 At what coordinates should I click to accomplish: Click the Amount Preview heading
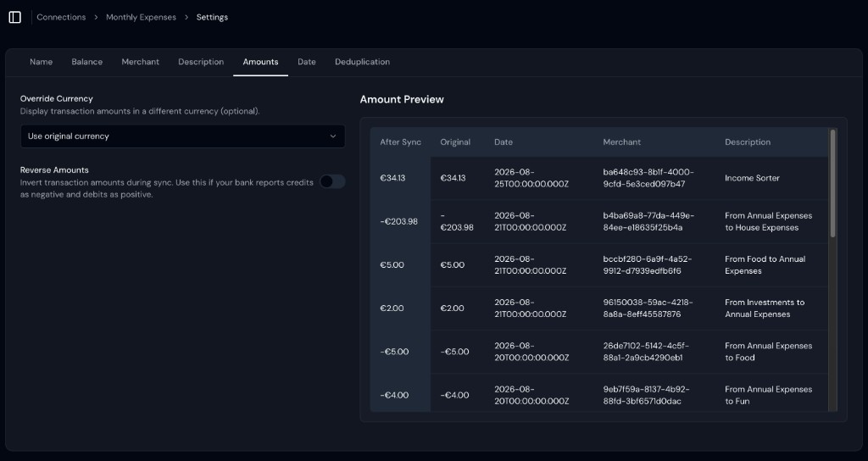pyautogui.click(x=402, y=100)
